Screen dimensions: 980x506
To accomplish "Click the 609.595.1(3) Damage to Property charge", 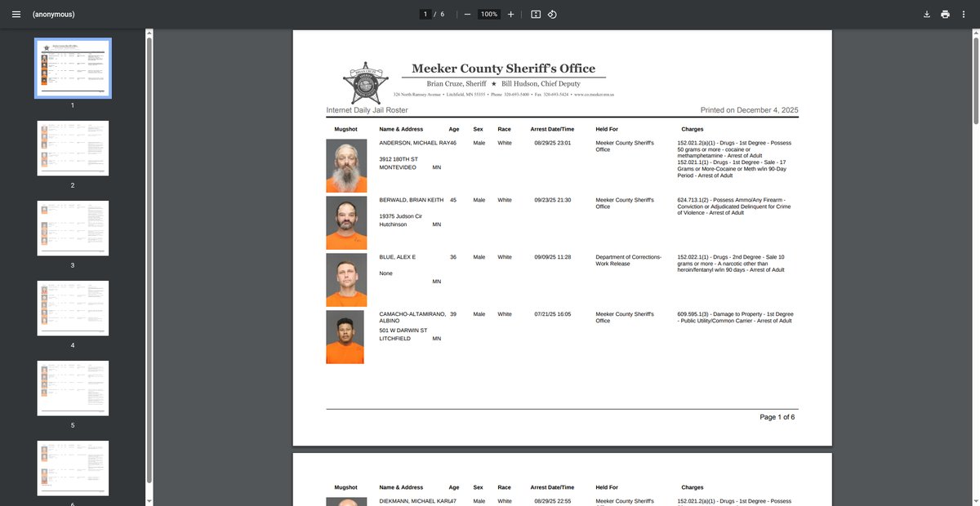I will click(735, 317).
